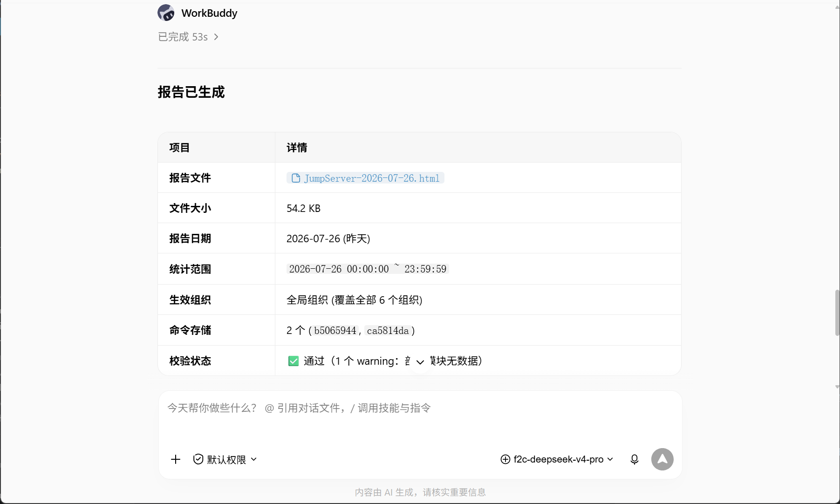840x504 pixels.
Task: Click the 报告文件 row label
Action: [190, 178]
